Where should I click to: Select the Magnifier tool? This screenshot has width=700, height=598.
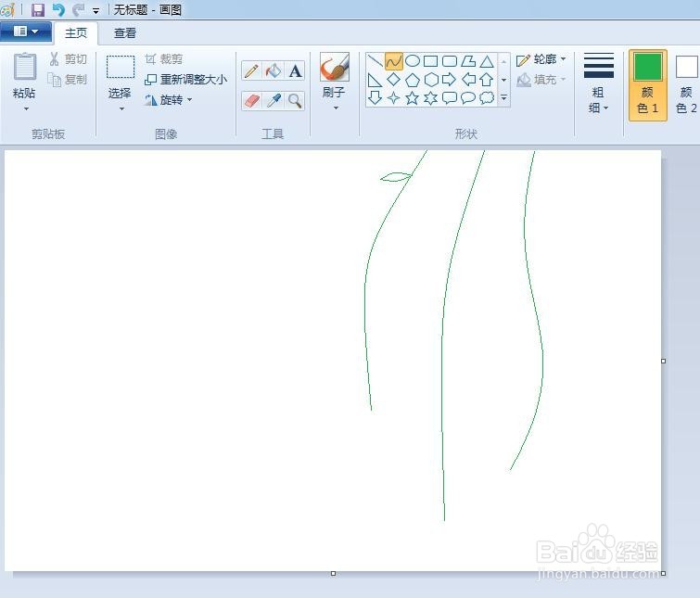(x=295, y=100)
